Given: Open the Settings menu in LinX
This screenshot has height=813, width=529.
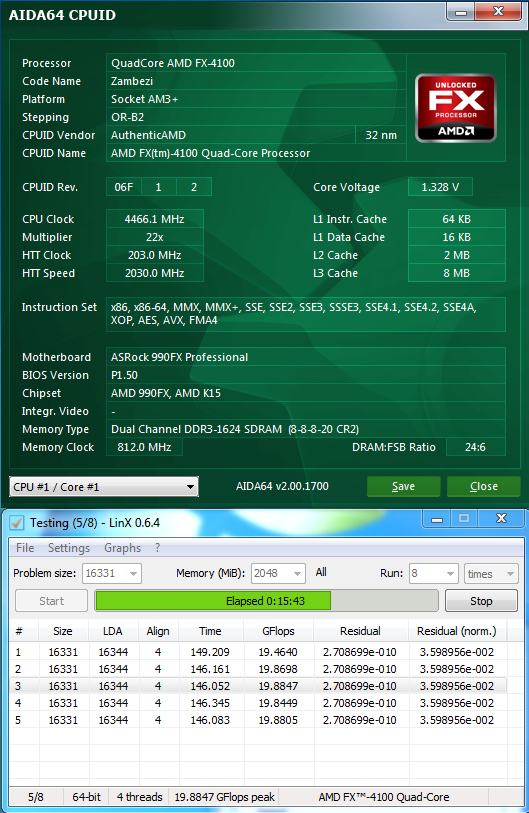Looking at the screenshot, I should pos(68,548).
